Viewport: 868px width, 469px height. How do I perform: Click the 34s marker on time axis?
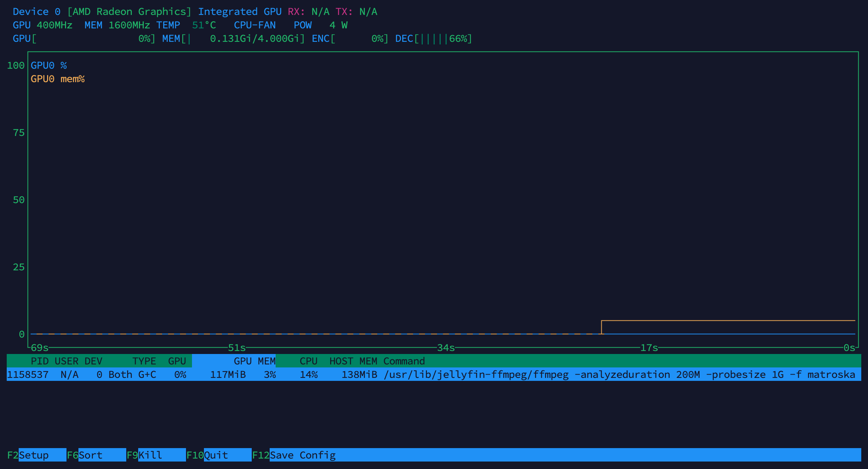446,348
